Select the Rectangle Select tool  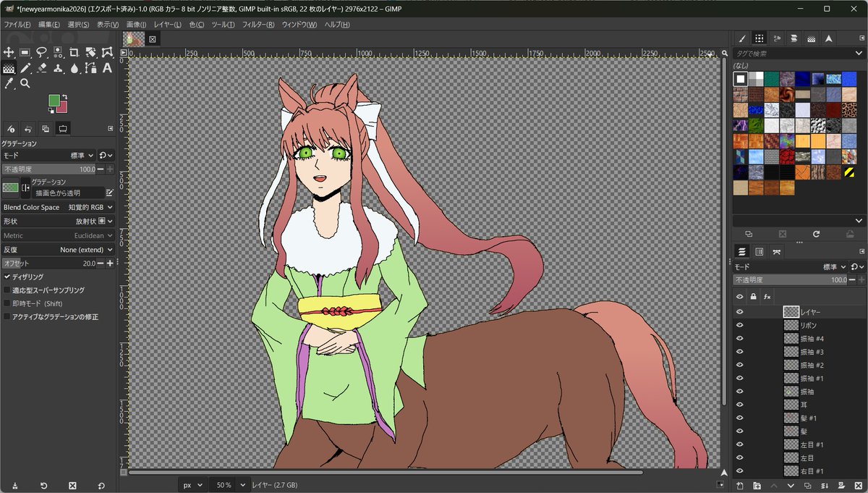coord(25,52)
